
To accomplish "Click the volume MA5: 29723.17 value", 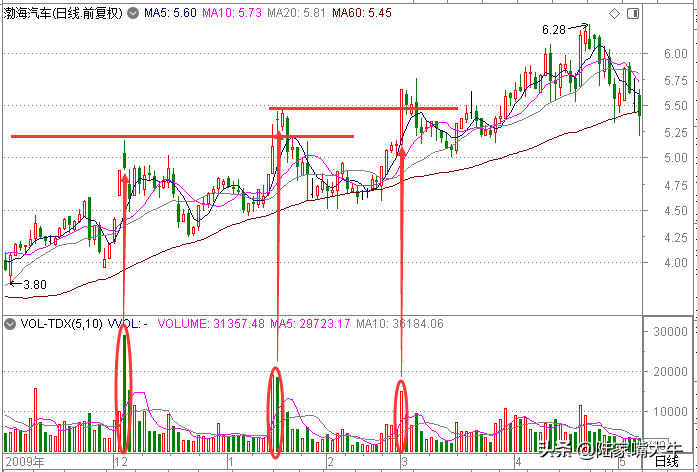I will [310, 324].
